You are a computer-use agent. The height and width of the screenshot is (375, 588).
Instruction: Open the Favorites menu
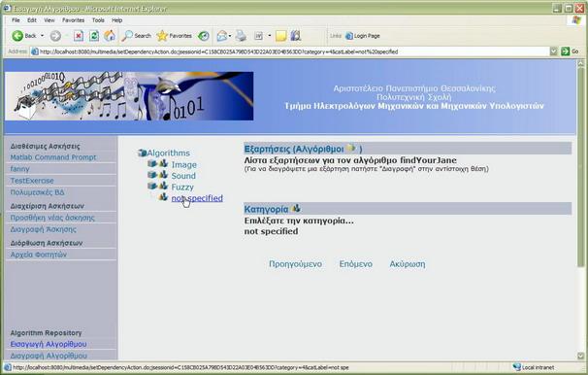pos(73,20)
